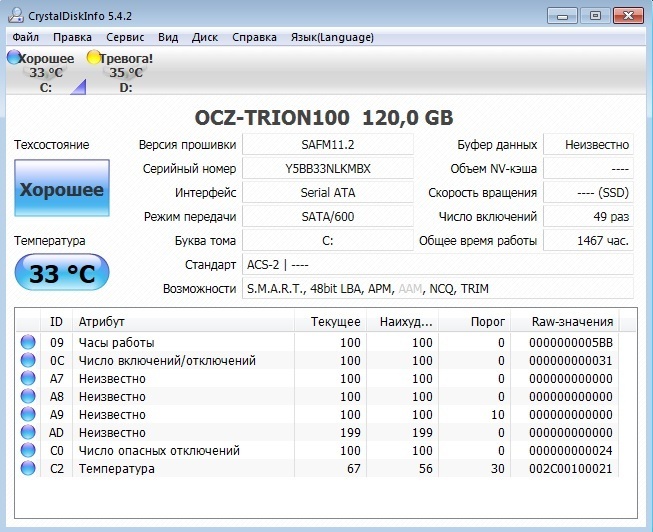This screenshot has width=653, height=532.
Task: Click status orb for Температура C2 row
Action: 28,469
